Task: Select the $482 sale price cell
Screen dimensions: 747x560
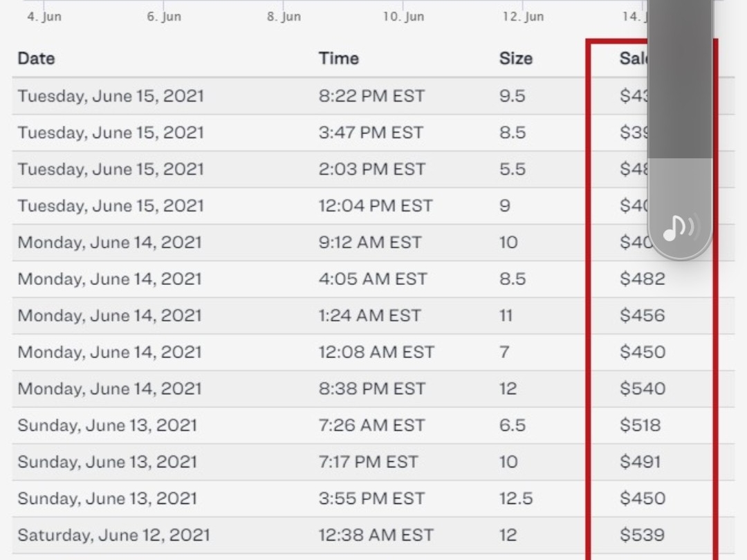Action: [642, 279]
